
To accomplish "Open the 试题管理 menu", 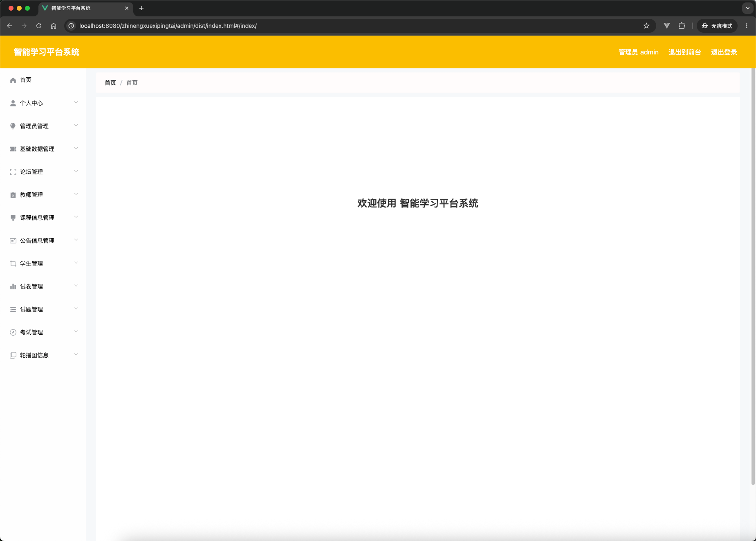I will [x=43, y=309].
